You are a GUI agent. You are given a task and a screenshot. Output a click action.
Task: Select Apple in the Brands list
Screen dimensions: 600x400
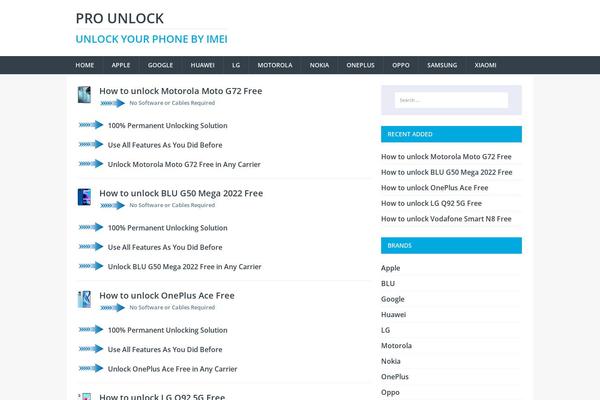390,268
